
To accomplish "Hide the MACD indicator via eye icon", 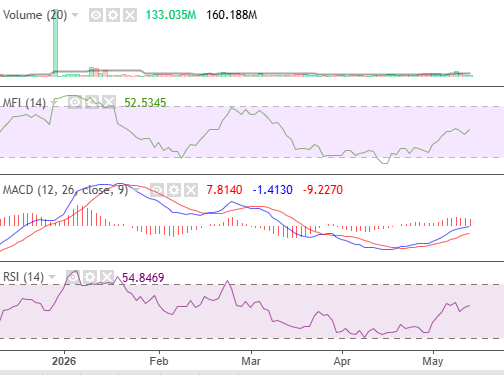I will (157, 190).
